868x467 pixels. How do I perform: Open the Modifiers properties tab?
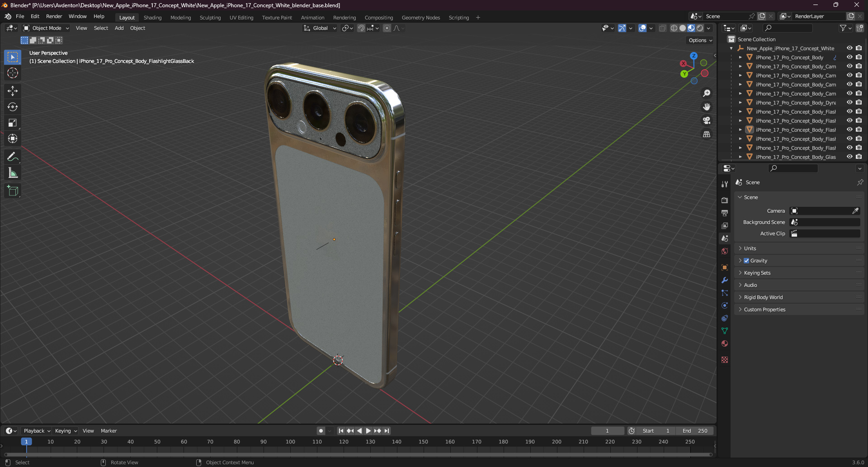pyautogui.click(x=725, y=280)
